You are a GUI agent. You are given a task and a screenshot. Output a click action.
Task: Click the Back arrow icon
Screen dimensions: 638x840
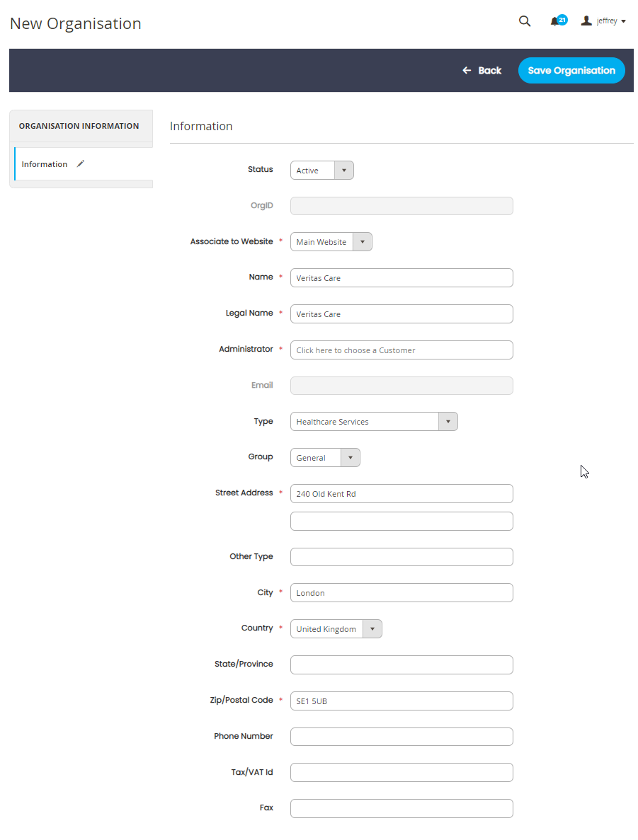click(x=467, y=70)
